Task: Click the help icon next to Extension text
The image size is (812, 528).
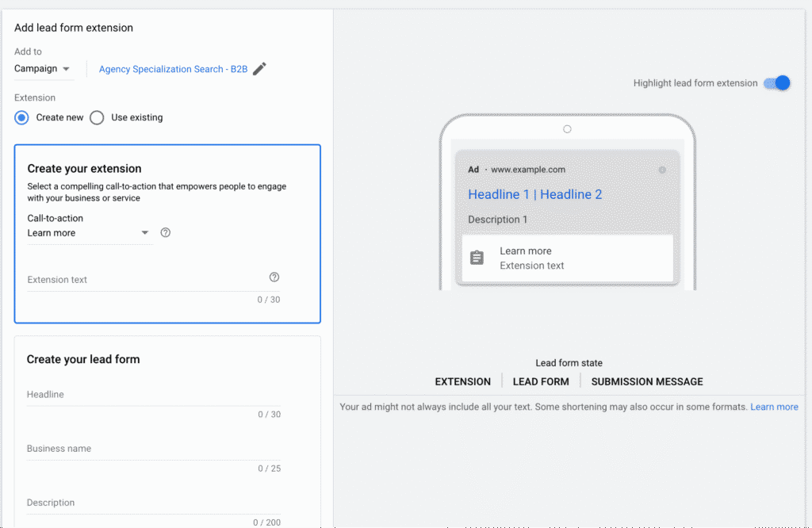Action: tap(274, 277)
